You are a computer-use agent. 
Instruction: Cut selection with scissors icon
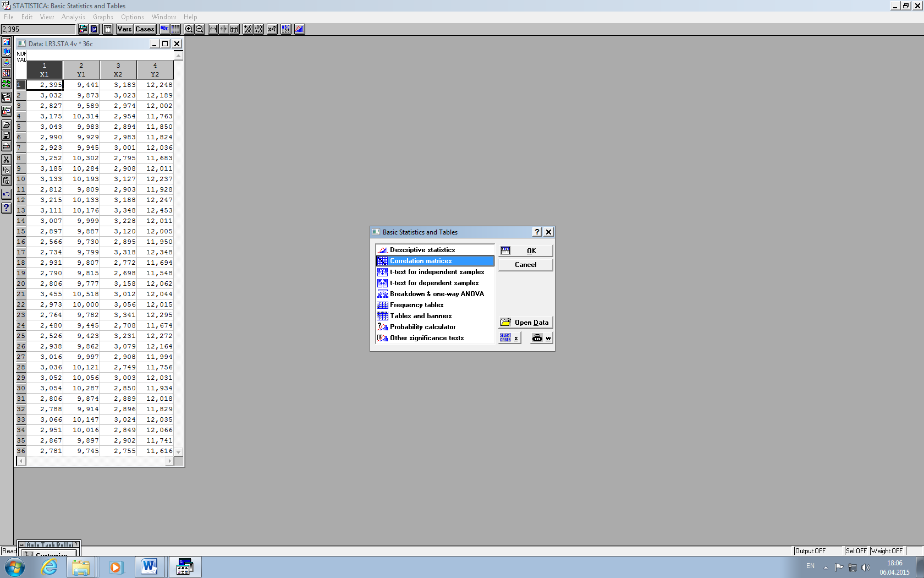[x=7, y=160]
